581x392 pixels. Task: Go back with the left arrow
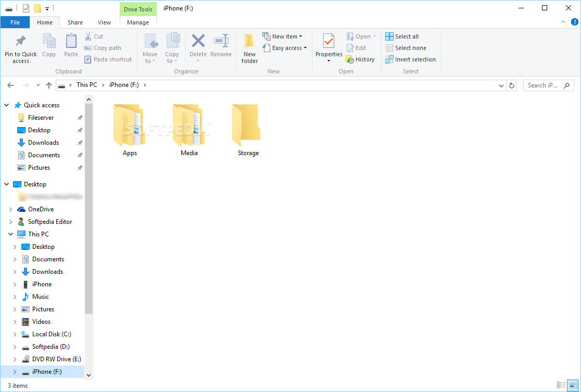point(10,85)
